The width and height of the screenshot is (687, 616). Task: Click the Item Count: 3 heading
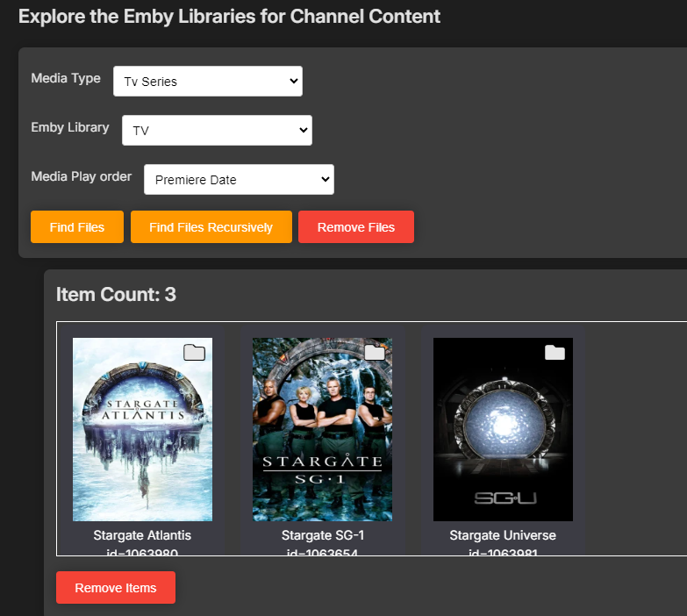click(x=116, y=295)
